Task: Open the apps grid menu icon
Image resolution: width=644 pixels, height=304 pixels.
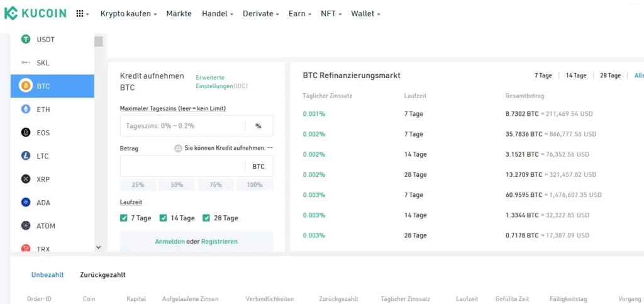Action: pos(80,13)
